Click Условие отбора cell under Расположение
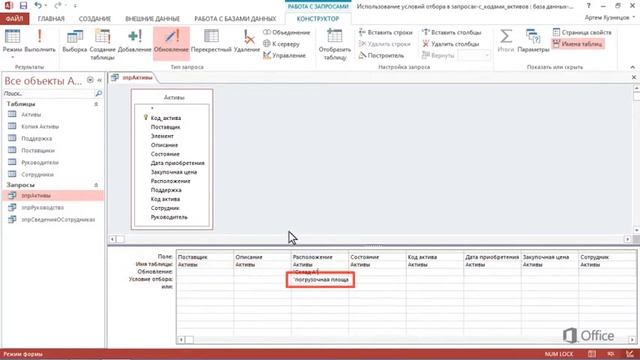 [320, 280]
